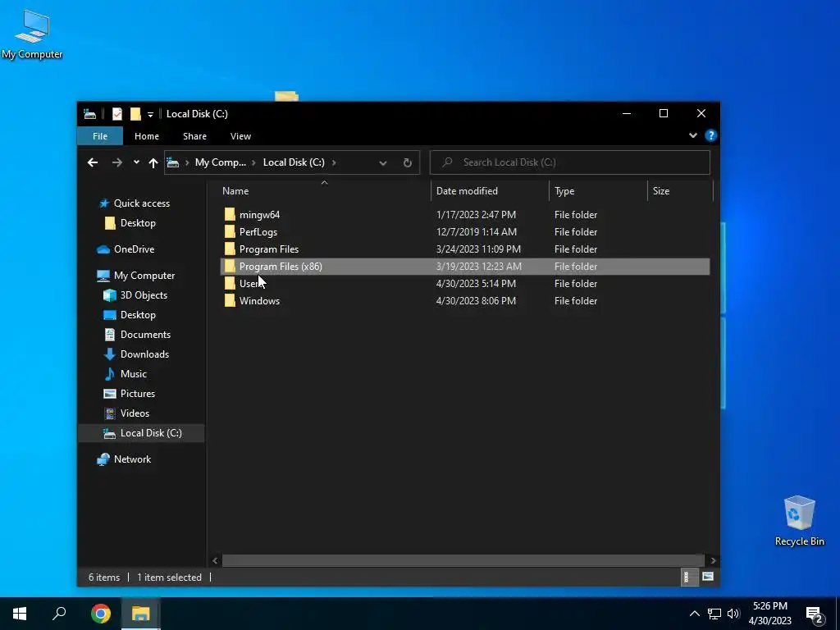Click the Properties icon in the title bar
This screenshot has width=840, height=630.
116,113
